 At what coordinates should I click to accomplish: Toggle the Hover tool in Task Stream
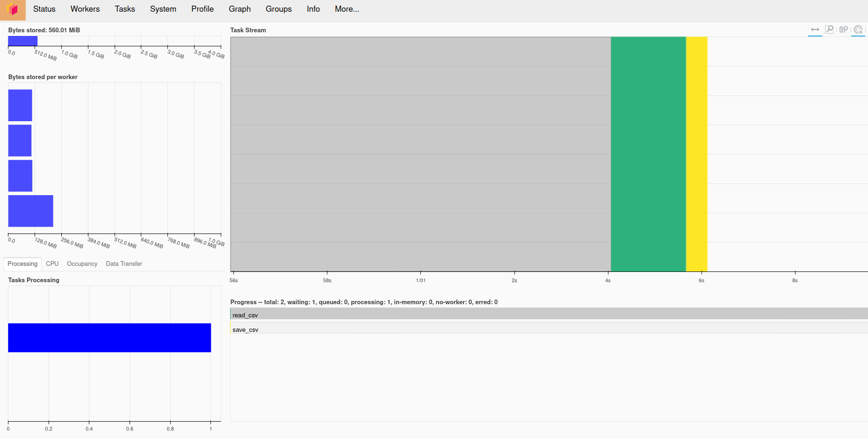point(858,30)
